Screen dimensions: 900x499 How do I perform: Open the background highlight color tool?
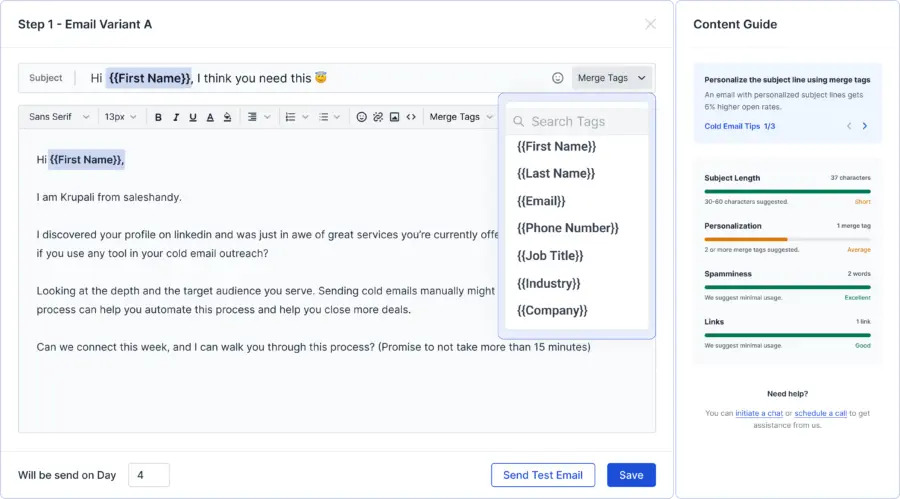pyautogui.click(x=227, y=117)
